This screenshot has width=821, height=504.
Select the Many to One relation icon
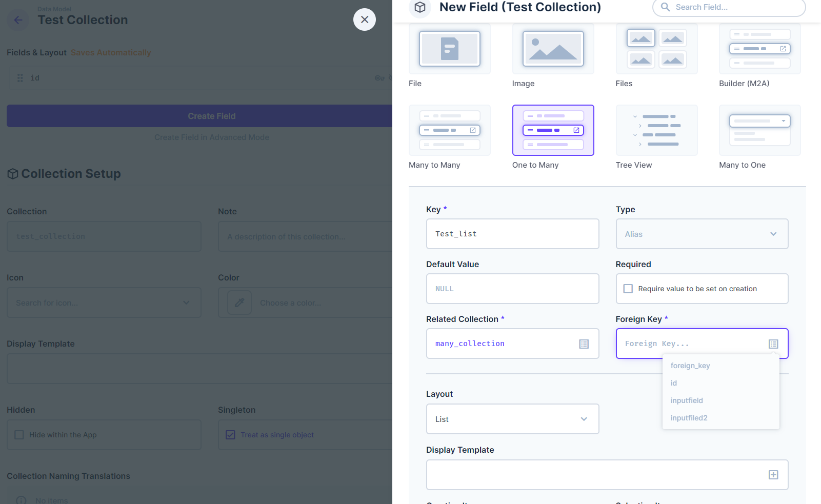[759, 130]
